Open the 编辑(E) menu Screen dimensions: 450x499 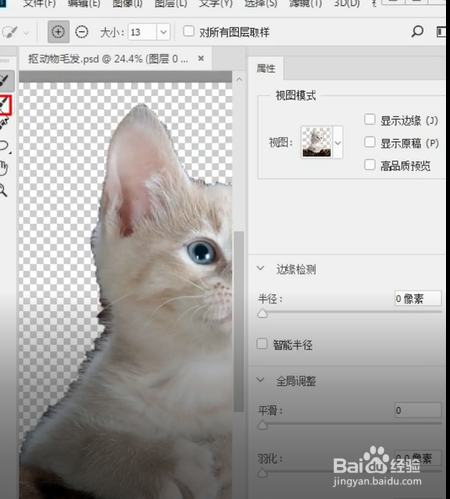[x=84, y=4]
